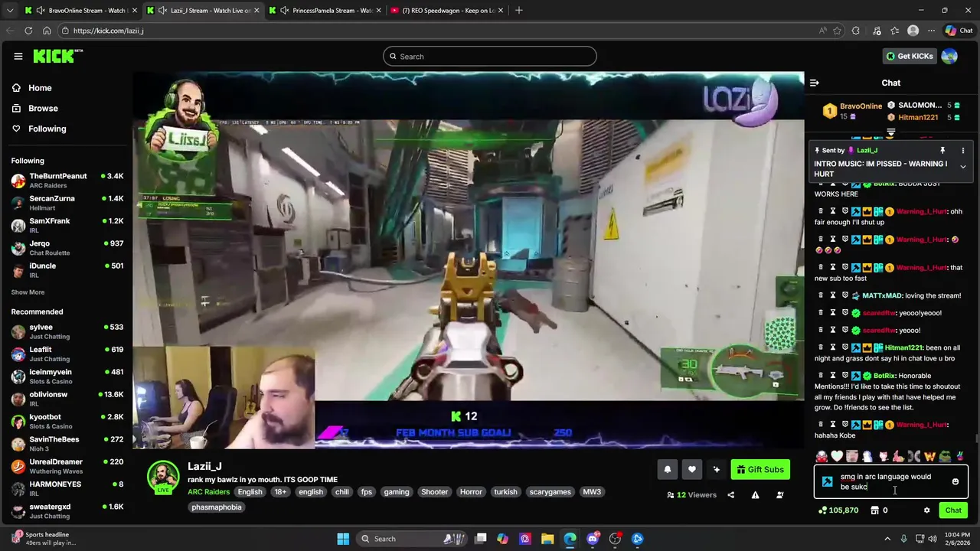Click the Horror tag
The height and width of the screenshot is (551, 980).
471,492
